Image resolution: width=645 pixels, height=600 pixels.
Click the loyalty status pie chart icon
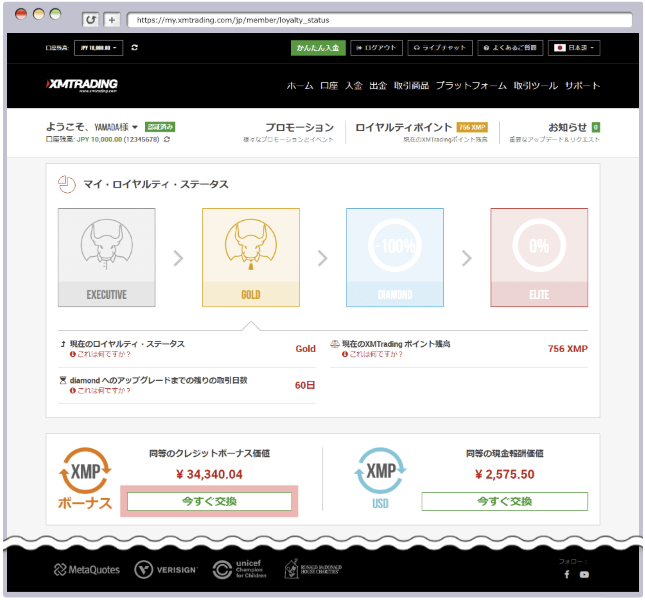pos(67,184)
